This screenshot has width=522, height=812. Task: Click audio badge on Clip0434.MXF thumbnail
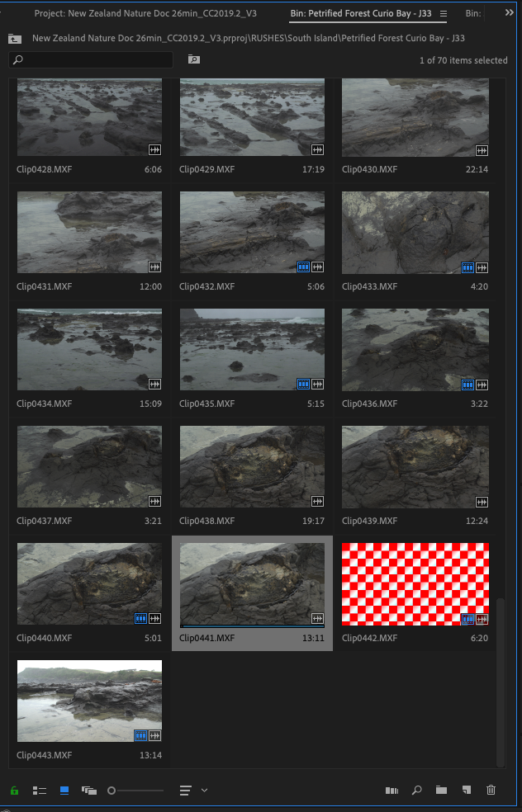(x=154, y=384)
